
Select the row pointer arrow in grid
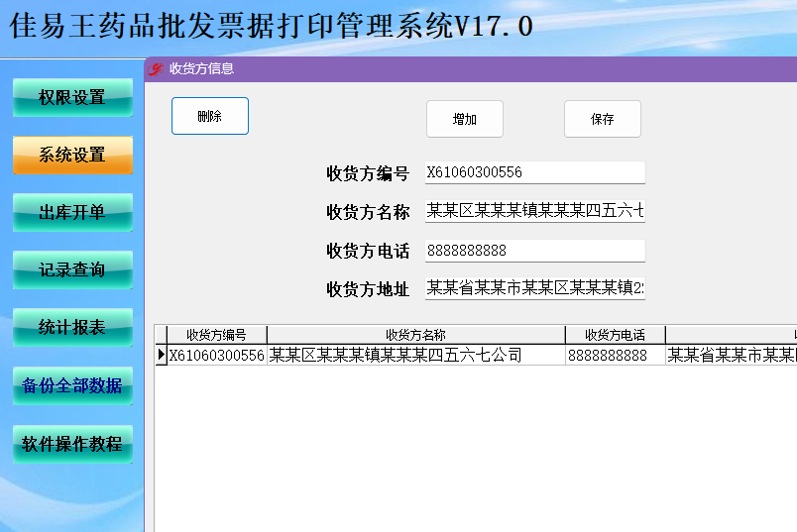click(x=162, y=355)
